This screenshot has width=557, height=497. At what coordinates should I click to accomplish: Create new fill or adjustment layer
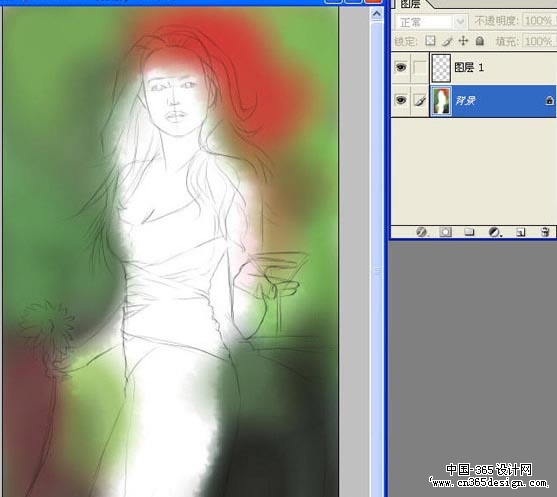(x=494, y=232)
